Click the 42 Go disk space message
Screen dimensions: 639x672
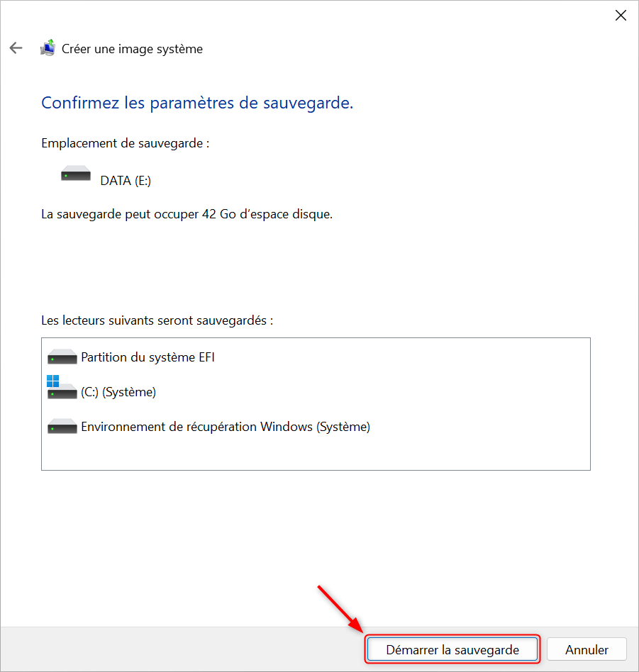coord(187,214)
